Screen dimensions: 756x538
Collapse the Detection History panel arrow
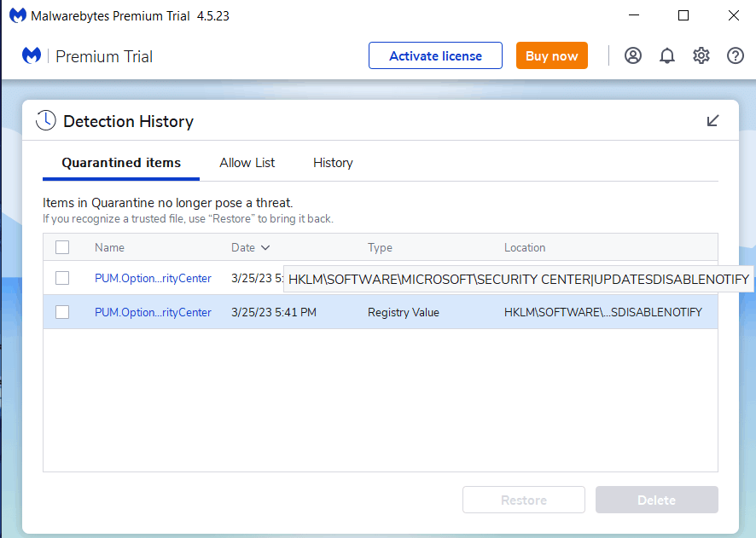coord(712,120)
